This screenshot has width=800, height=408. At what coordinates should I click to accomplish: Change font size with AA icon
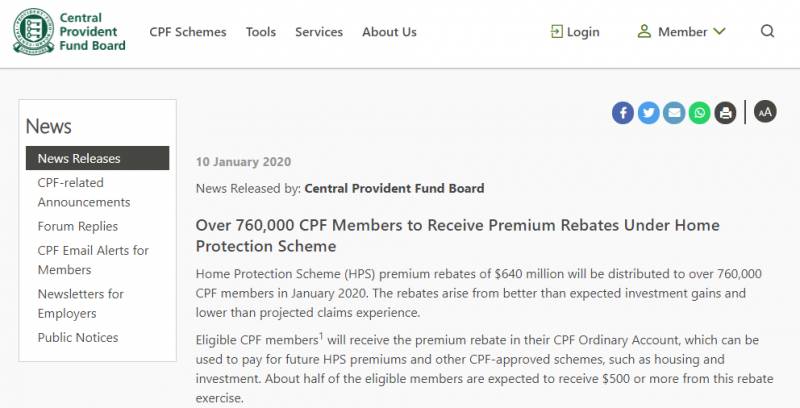coord(765,112)
